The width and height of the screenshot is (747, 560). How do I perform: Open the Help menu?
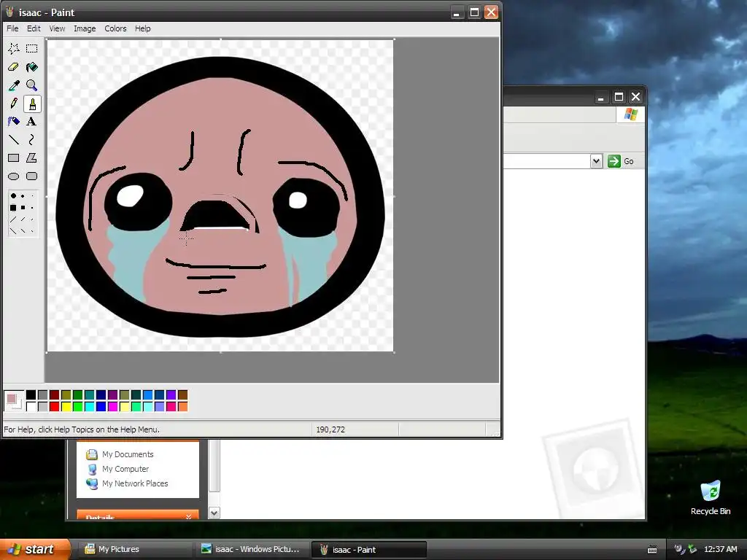tap(142, 28)
